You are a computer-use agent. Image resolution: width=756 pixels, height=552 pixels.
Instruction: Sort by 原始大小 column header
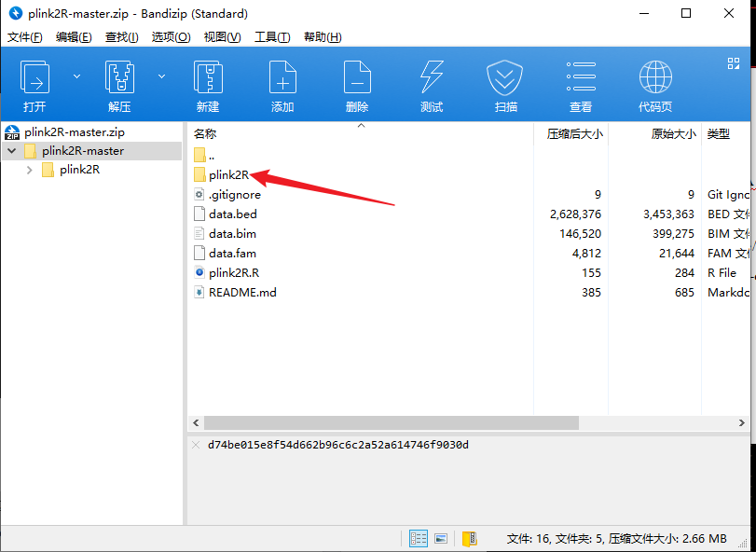coord(674,134)
